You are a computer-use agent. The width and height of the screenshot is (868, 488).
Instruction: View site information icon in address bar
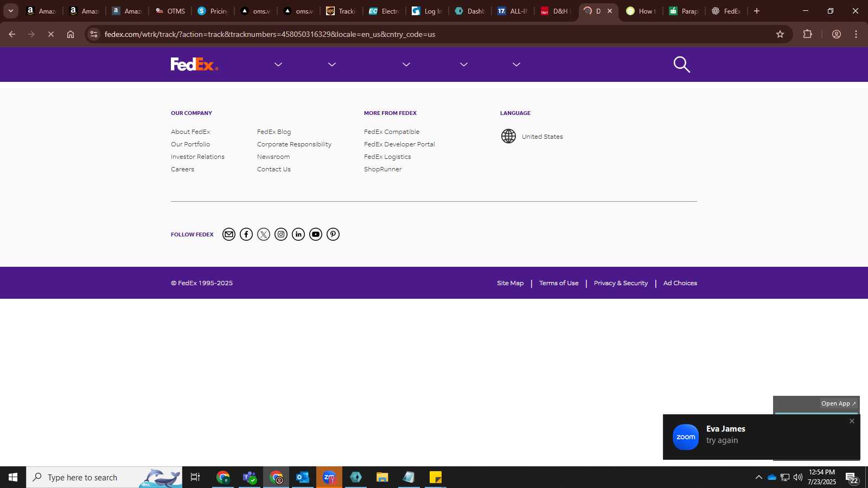click(x=94, y=34)
